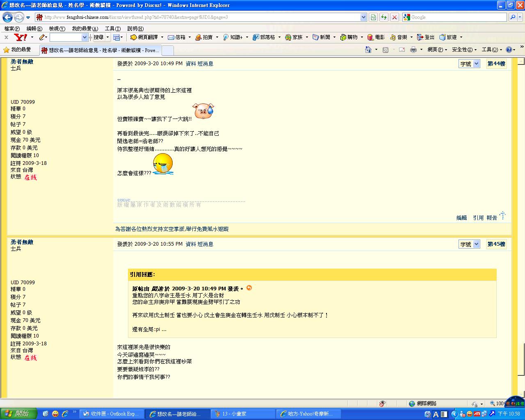
Task: Toggle the IME full/half-width shape button
Action: click(x=444, y=414)
